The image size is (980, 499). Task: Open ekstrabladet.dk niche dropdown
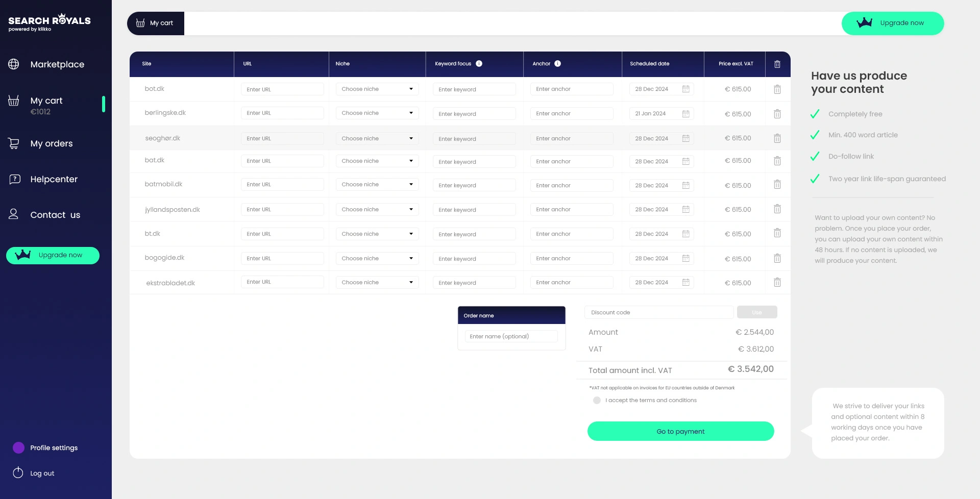377,282
